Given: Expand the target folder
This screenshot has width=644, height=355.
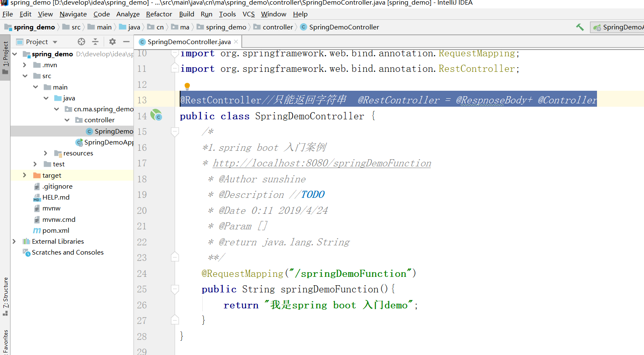Looking at the screenshot, I should 25,175.
